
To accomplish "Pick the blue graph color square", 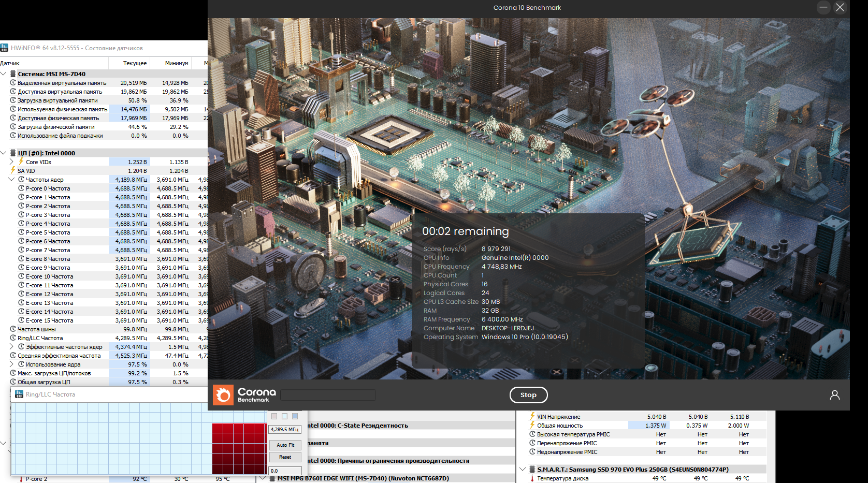I will pyautogui.click(x=295, y=416).
